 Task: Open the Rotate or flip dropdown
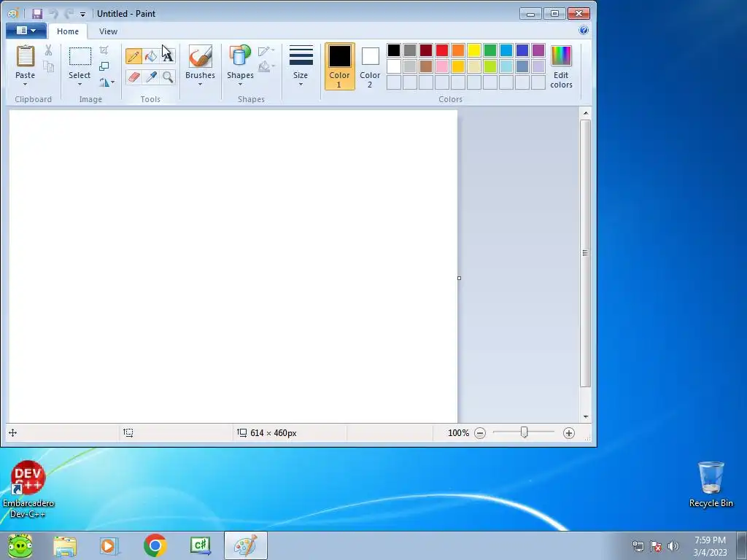pyautogui.click(x=107, y=82)
